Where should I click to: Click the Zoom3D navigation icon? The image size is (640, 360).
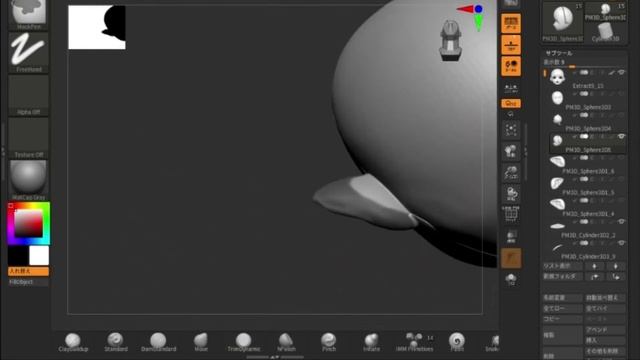(511, 173)
